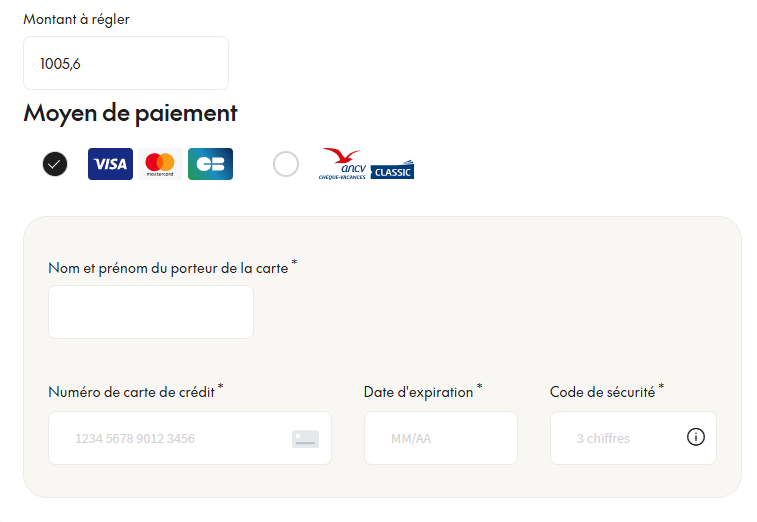The height and width of the screenshot is (522, 757).
Task: Select the CB card logo
Action: 210,164
